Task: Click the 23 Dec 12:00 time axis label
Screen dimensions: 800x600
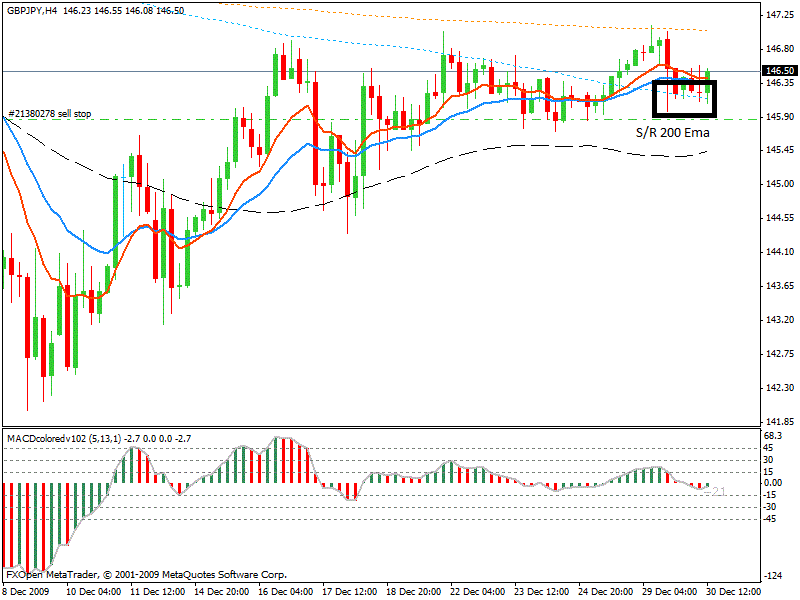Action: (540, 592)
